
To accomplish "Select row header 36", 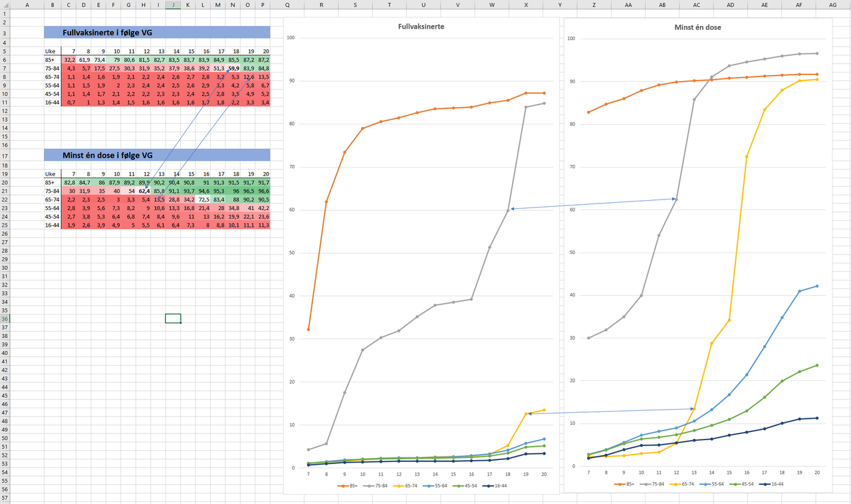I will pyautogui.click(x=6, y=318).
